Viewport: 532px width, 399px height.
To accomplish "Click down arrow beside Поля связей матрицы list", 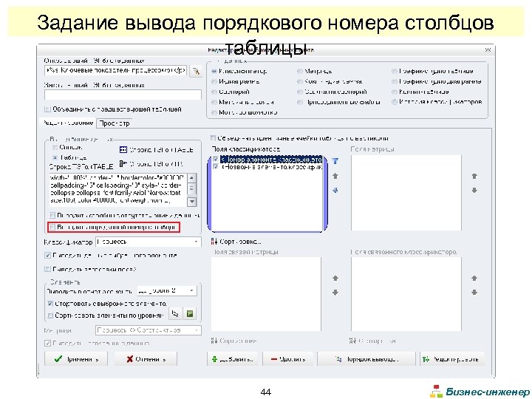I will pyautogui.click(x=335, y=293).
